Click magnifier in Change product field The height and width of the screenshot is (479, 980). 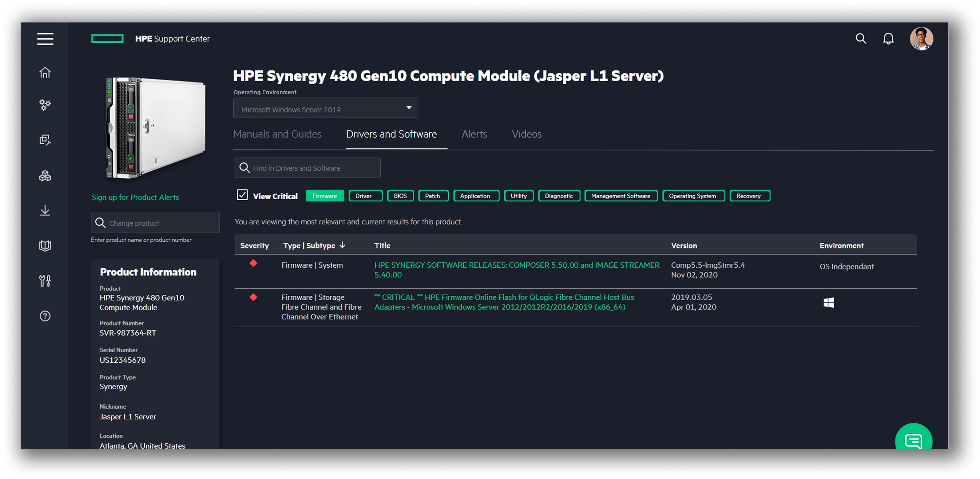[x=101, y=223]
